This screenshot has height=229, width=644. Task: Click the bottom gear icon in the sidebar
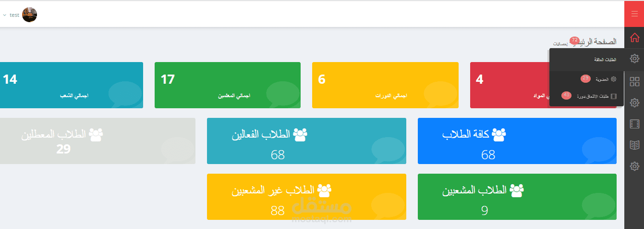point(634,166)
